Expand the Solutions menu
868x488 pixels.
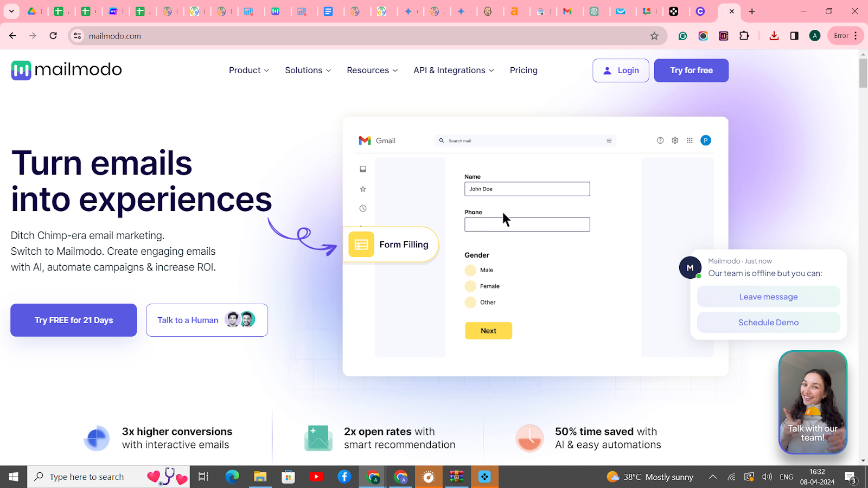308,70
